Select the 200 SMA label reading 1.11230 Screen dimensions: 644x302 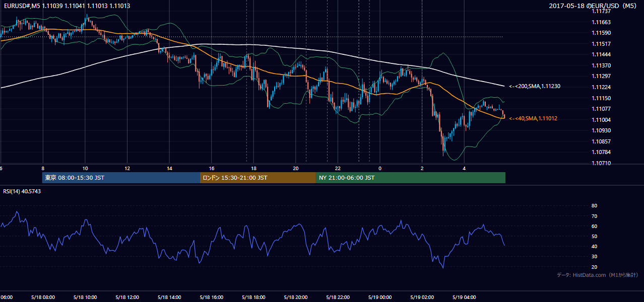click(x=535, y=86)
